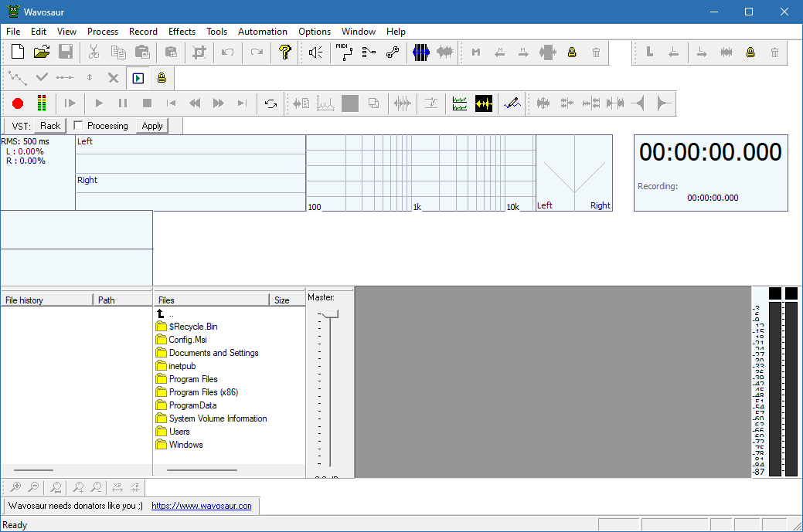The height and width of the screenshot is (532, 803).
Task: Click the Path column header
Action: tap(123, 300)
